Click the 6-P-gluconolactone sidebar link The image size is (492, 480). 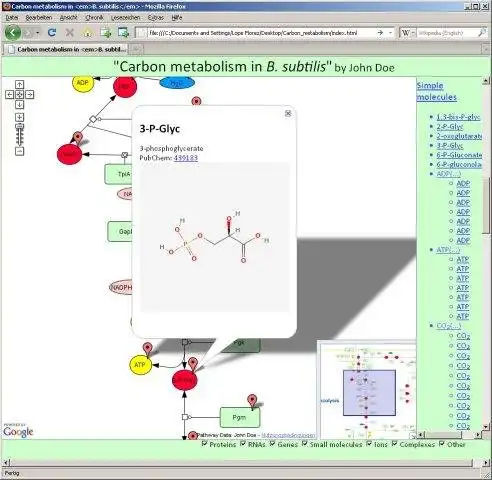(x=459, y=165)
